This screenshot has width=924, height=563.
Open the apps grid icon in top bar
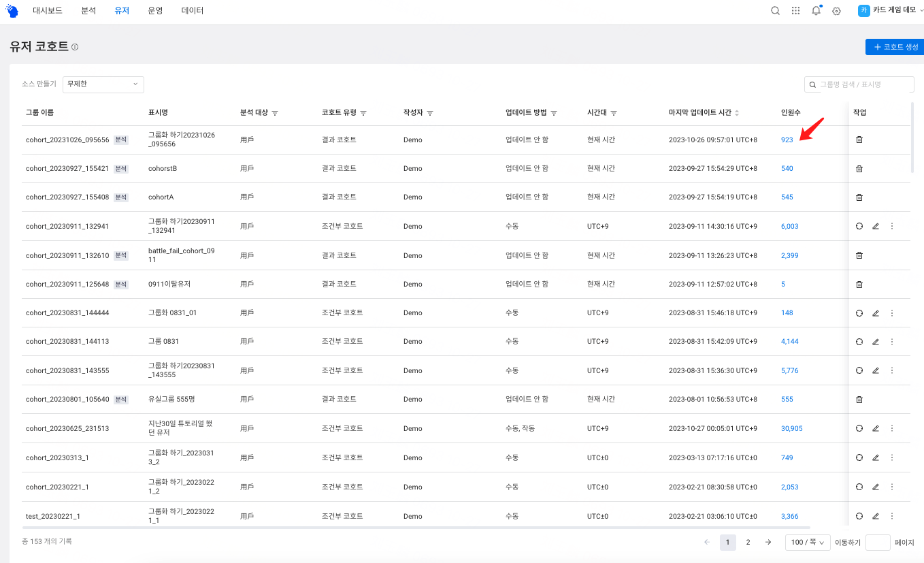795,11
